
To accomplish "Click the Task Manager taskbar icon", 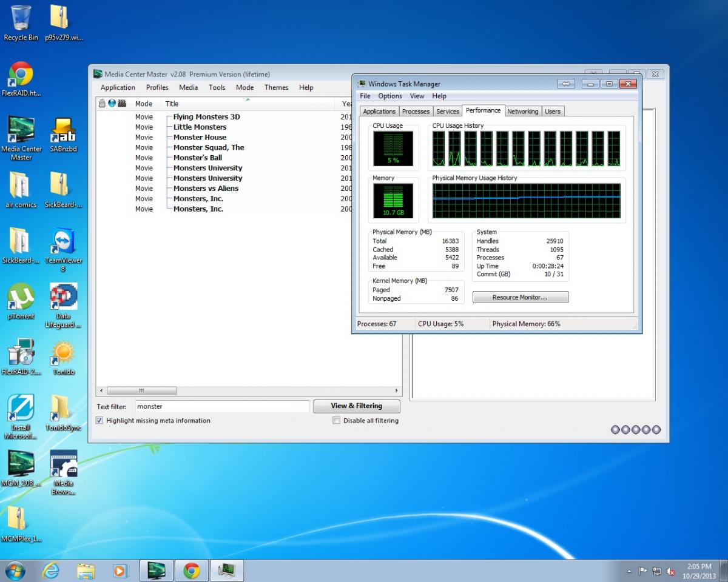I will [x=227, y=570].
